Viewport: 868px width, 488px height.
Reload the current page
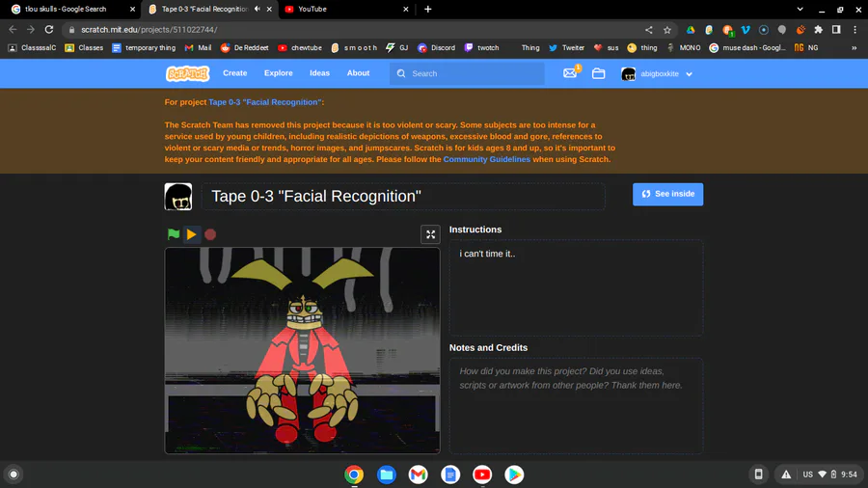click(x=49, y=29)
